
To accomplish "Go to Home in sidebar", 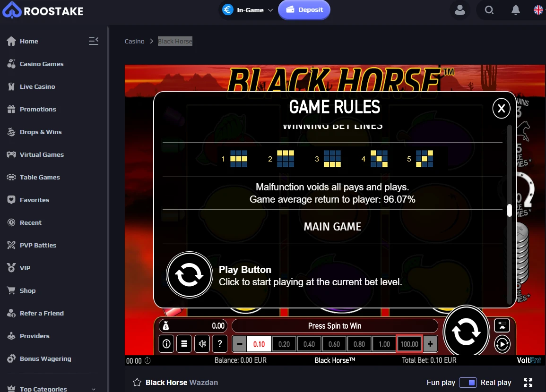I will [29, 41].
